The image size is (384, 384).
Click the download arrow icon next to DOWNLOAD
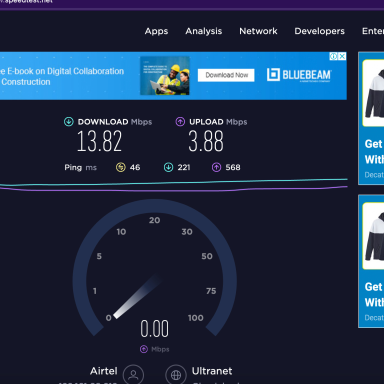[x=69, y=122]
